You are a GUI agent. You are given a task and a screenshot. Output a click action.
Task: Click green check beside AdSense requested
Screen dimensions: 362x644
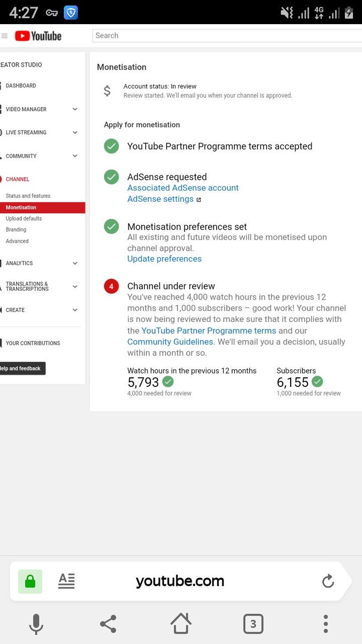[112, 177]
